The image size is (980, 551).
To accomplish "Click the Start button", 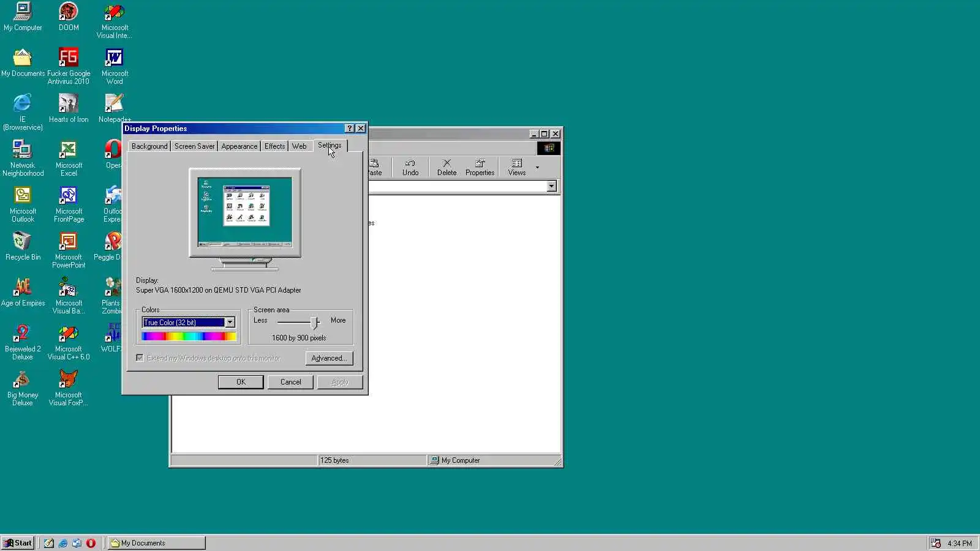I will (18, 543).
